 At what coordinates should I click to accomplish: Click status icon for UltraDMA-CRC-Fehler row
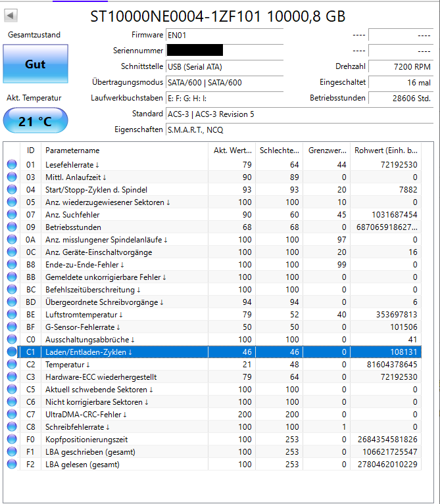[12, 415]
